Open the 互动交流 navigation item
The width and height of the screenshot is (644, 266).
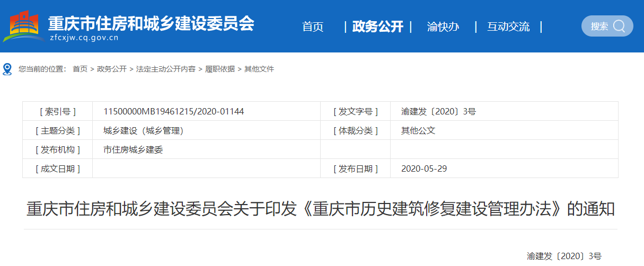point(508,26)
